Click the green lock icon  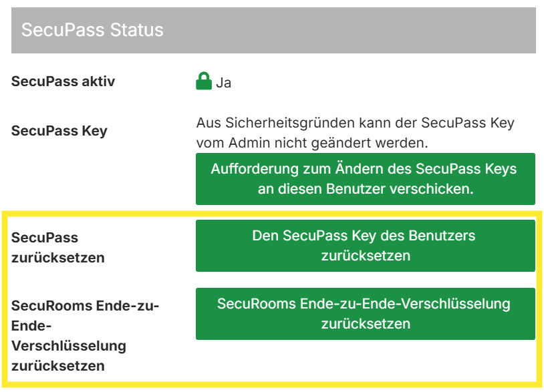click(203, 82)
